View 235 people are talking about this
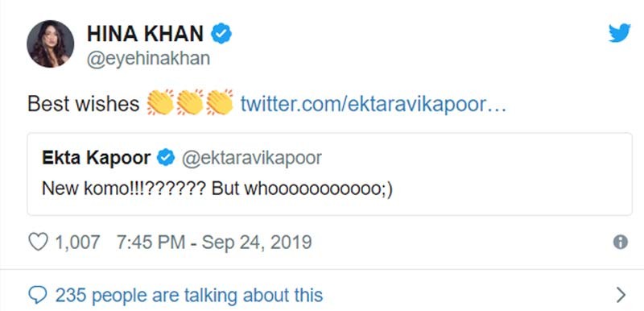Image resolution: width=644 pixels, height=311 pixels. (189, 295)
